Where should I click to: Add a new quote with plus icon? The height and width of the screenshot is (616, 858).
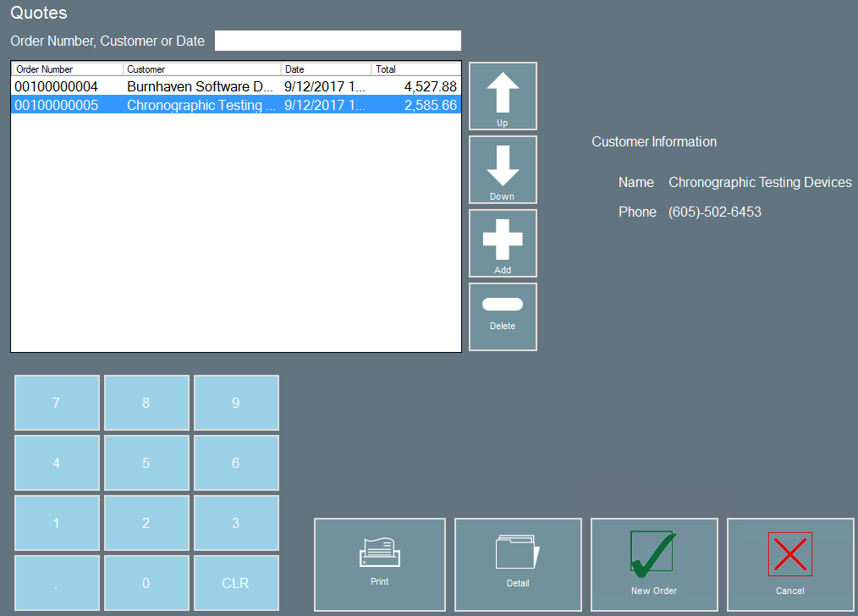pos(503,244)
